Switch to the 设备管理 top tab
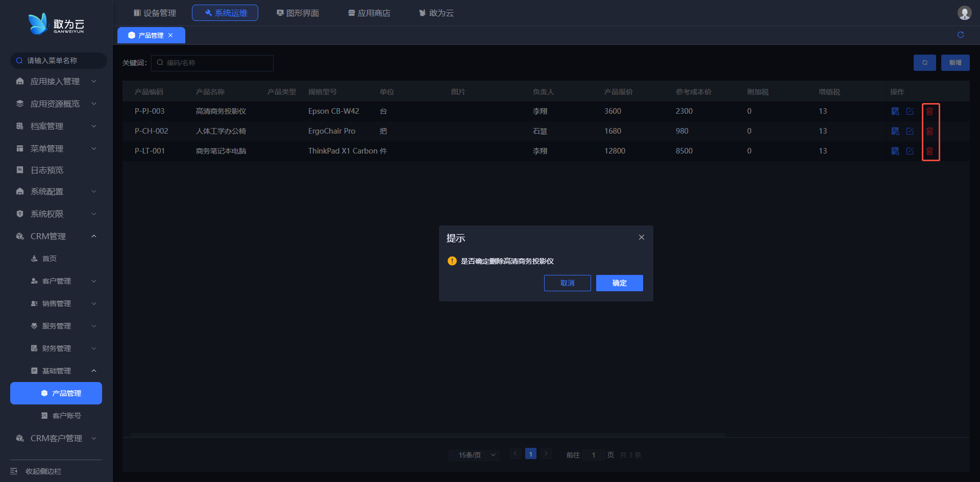The image size is (980, 482). 155,13
